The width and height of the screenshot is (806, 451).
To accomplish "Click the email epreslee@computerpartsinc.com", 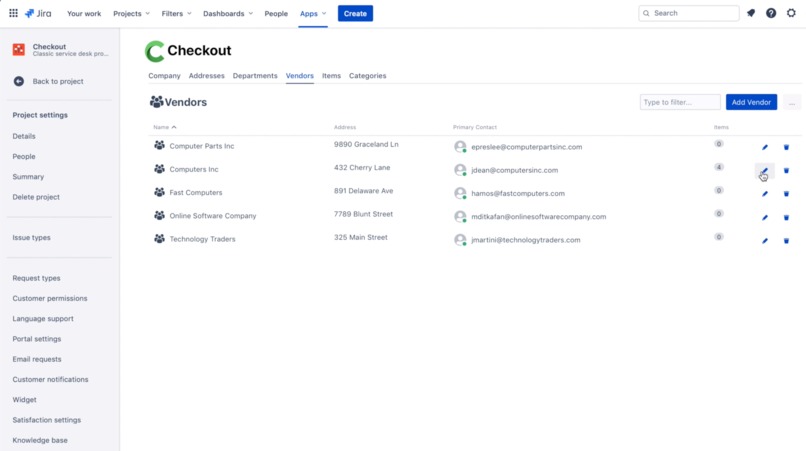I will pos(527,147).
